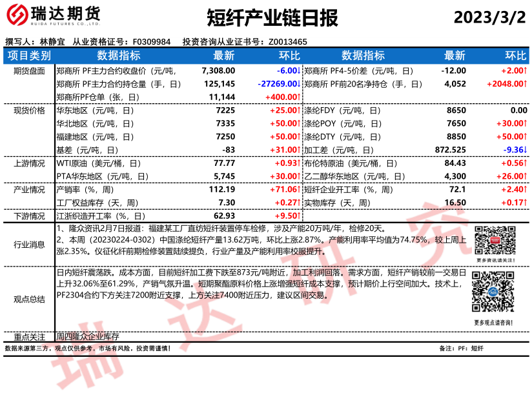
Task: Select the 现货价格 category cell
Action: 28,110
